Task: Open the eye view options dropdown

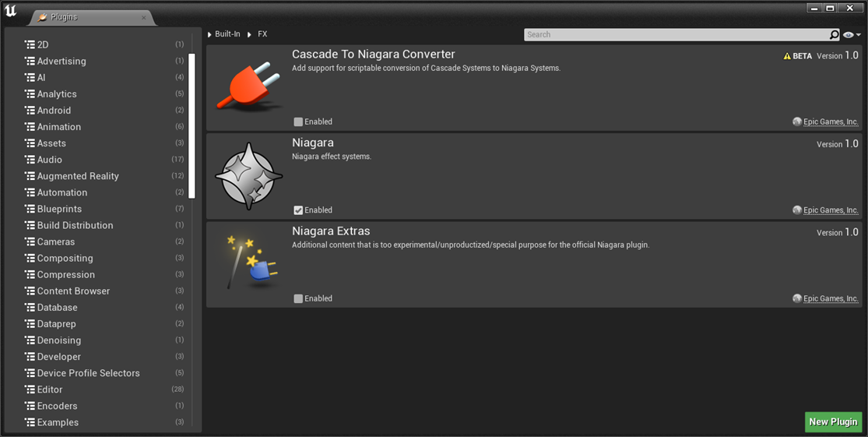Action: pos(852,35)
